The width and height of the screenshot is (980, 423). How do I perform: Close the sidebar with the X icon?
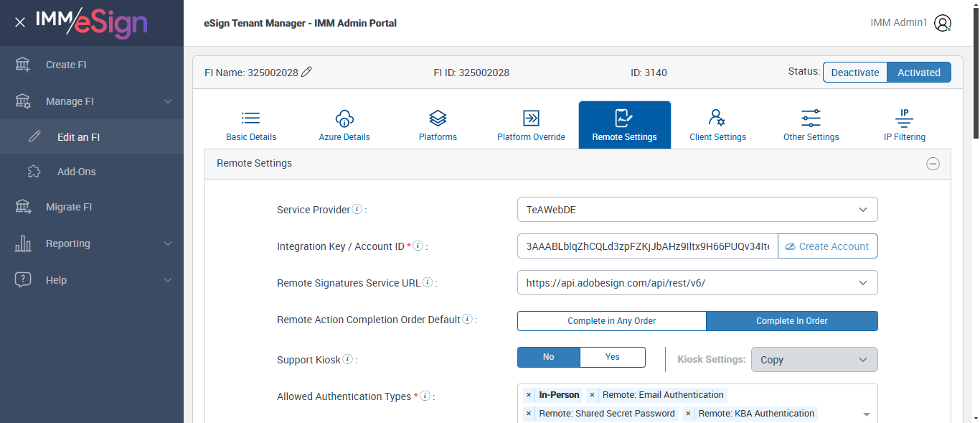click(20, 22)
